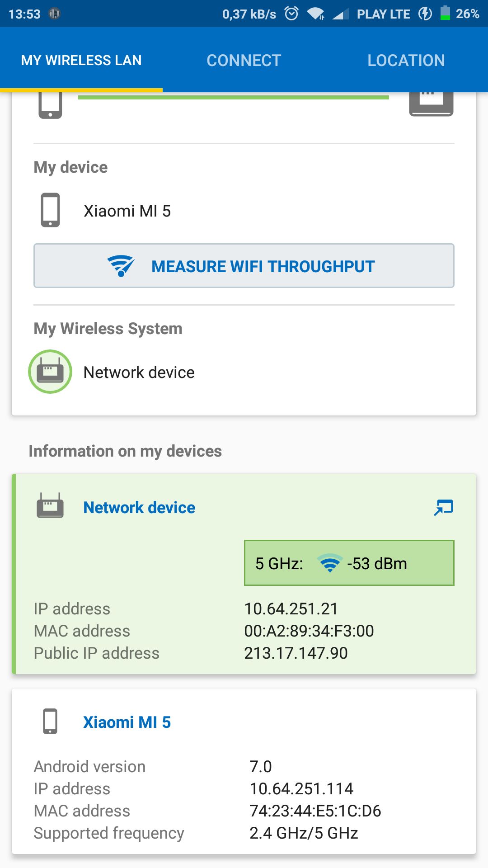
Task: Tap the router icon in the green Network device card
Action: [50, 506]
